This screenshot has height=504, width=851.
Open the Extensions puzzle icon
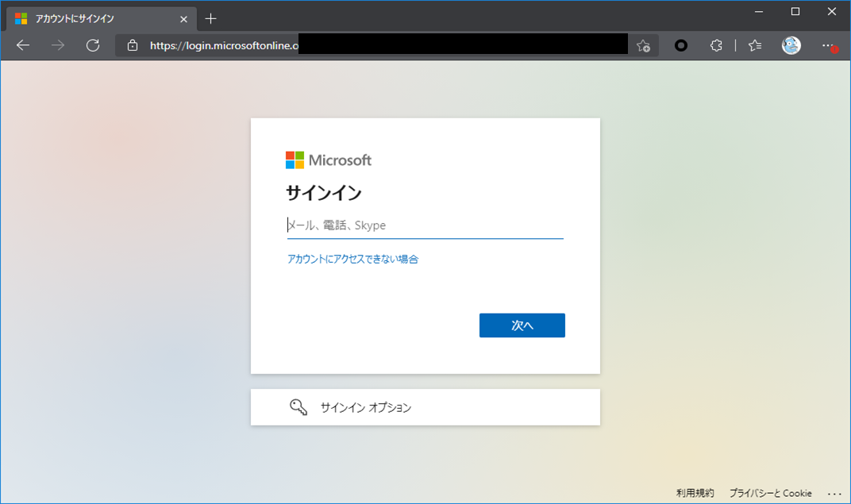pyautogui.click(x=716, y=45)
